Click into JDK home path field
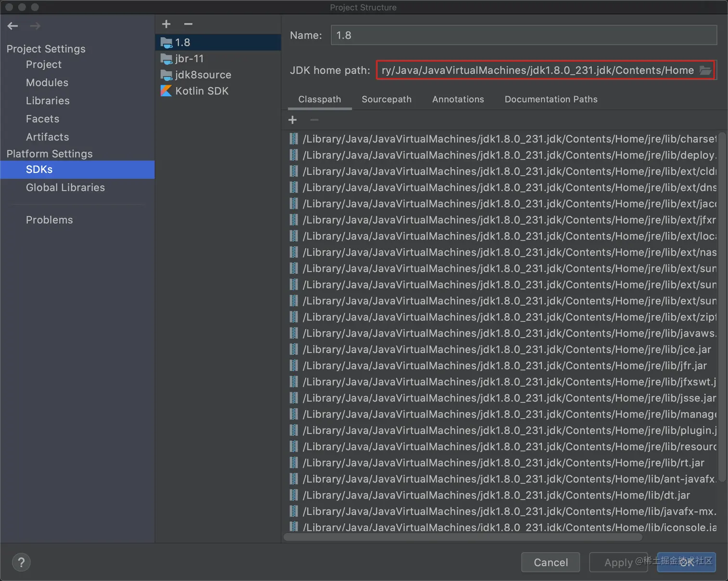 (537, 70)
